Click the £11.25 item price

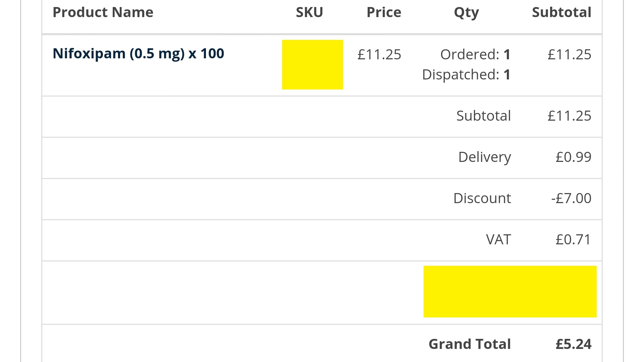coord(379,55)
